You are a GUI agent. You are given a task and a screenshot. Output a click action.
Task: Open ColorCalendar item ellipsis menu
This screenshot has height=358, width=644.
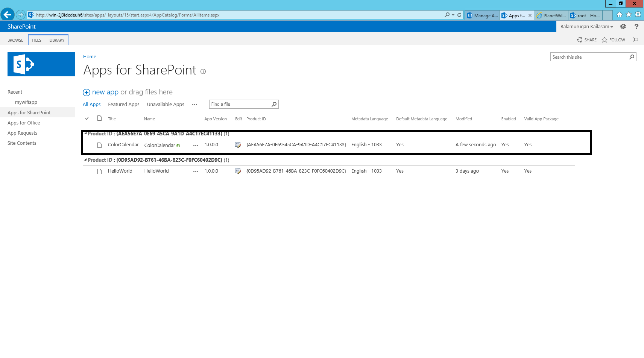196,145
